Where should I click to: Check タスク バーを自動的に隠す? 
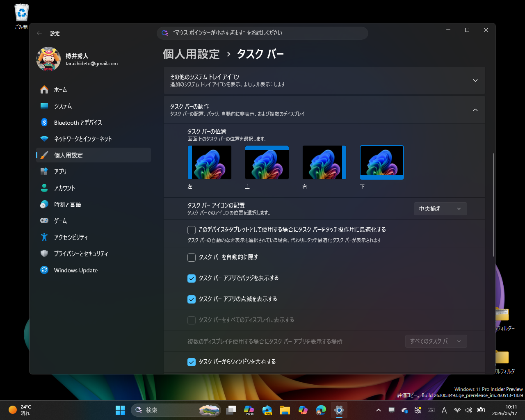[192, 257]
